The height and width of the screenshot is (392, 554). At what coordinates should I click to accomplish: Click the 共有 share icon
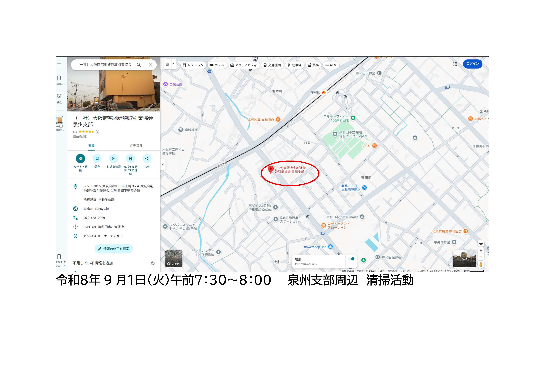pos(147,159)
